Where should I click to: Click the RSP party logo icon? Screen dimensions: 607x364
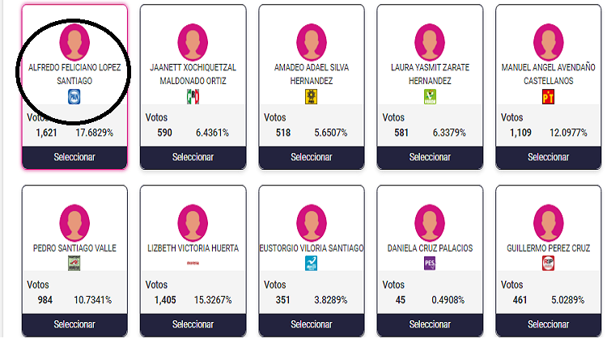point(548,264)
